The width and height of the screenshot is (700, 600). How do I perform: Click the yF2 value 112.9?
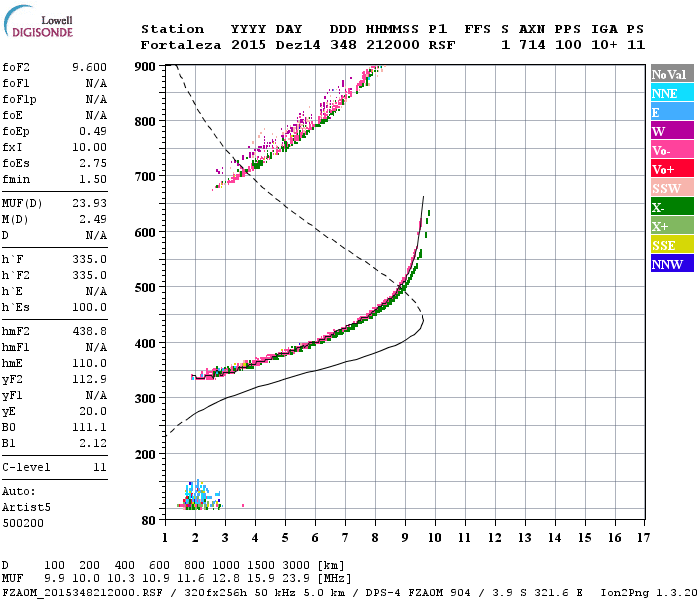89,379
